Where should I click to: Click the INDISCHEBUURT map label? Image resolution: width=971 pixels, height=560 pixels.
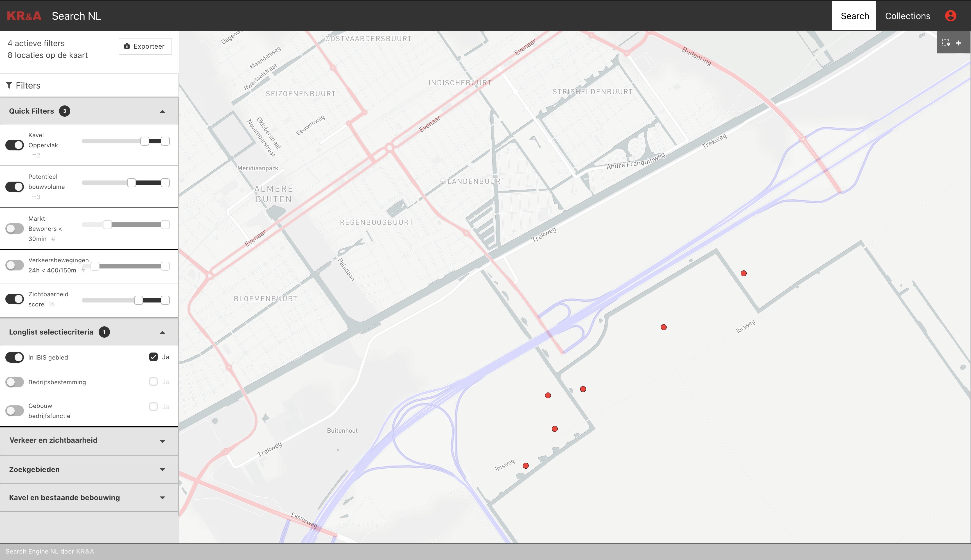(x=460, y=83)
